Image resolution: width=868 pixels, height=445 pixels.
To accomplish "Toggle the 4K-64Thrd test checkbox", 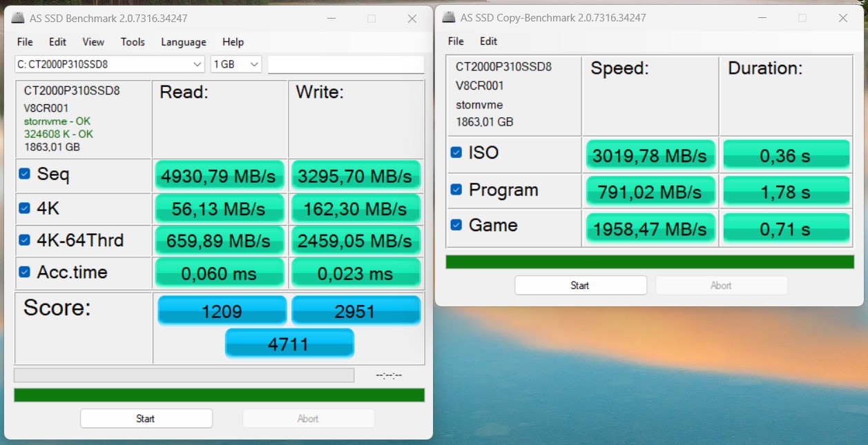I will coord(24,240).
